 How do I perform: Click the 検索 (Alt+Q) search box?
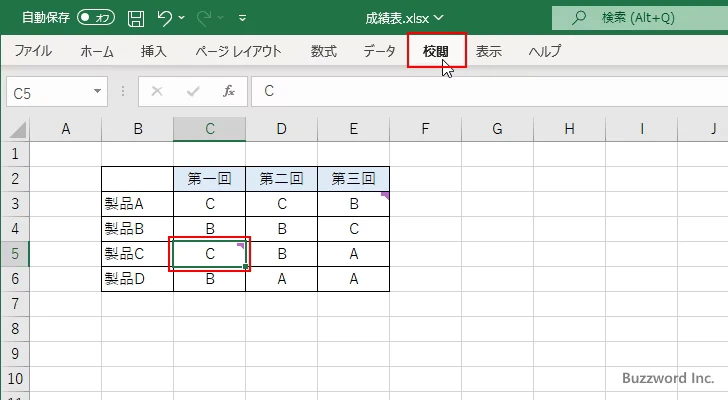coord(640,18)
